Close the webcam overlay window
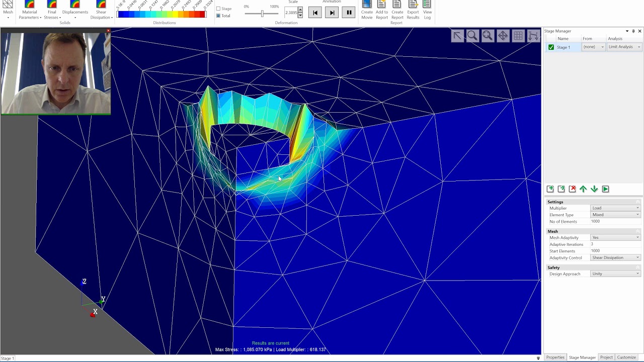Viewport: 644px width, 362px height. click(x=108, y=31)
